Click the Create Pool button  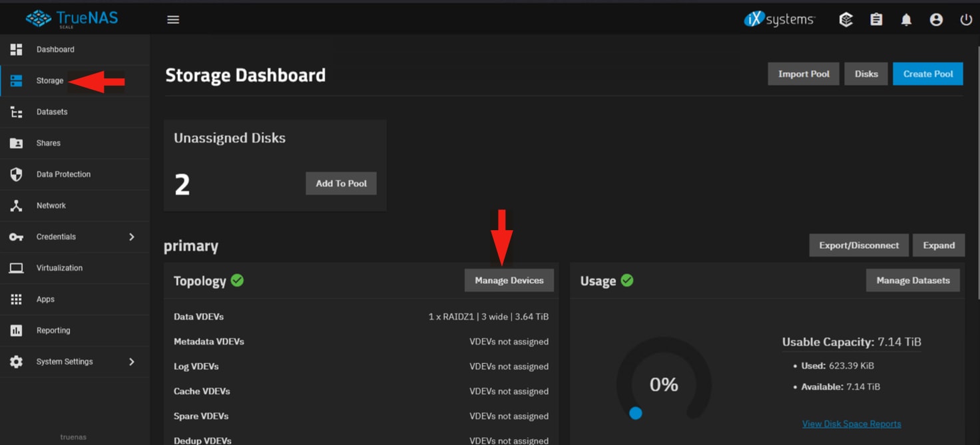[927, 74]
